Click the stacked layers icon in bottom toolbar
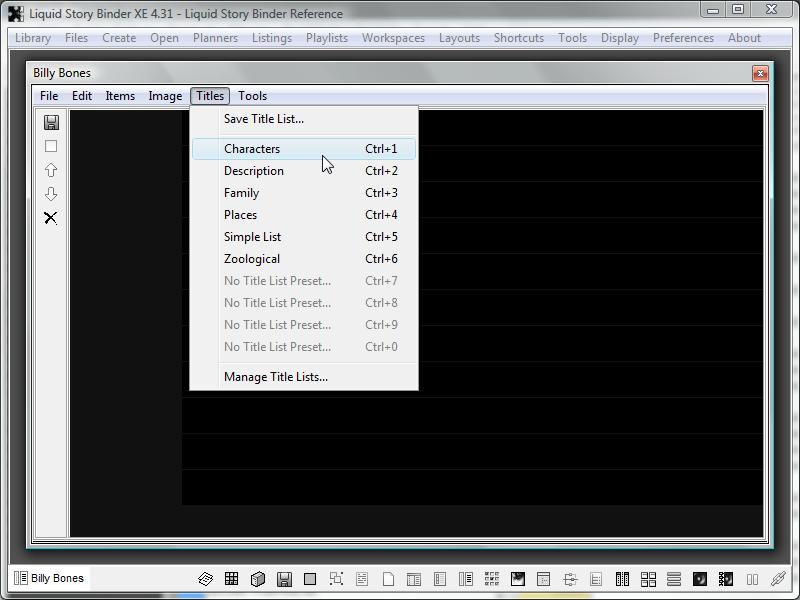This screenshot has width=800, height=600. coord(205,579)
